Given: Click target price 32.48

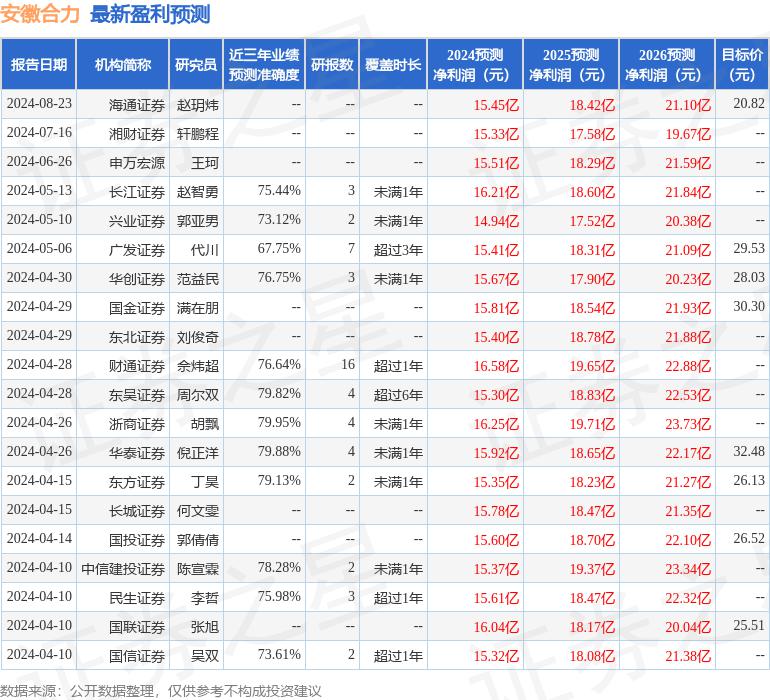Looking at the screenshot, I should coord(749,451).
